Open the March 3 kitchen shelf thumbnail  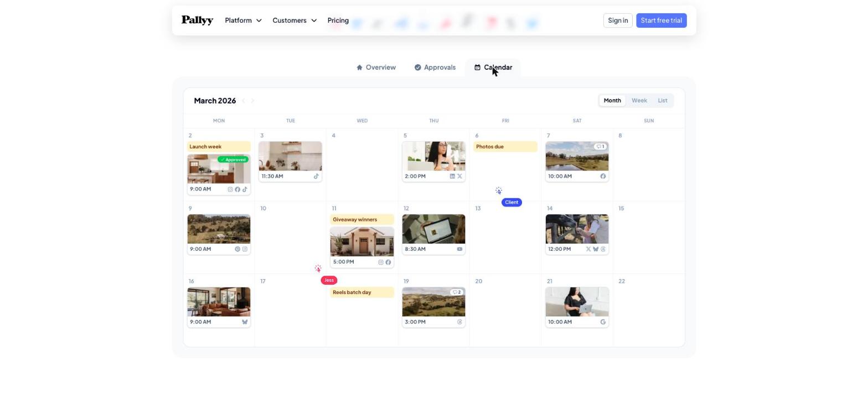coord(290,156)
